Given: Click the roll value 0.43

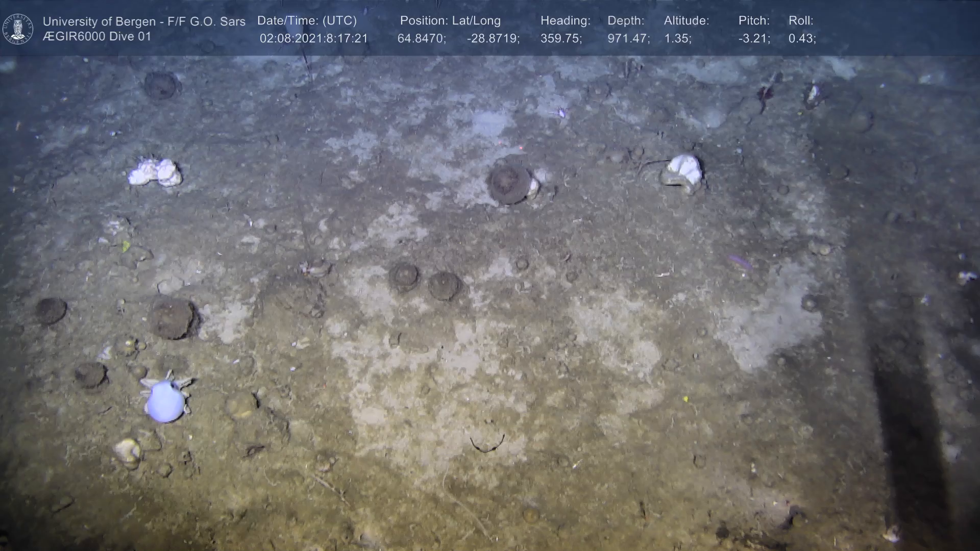Looking at the screenshot, I should tap(801, 39).
